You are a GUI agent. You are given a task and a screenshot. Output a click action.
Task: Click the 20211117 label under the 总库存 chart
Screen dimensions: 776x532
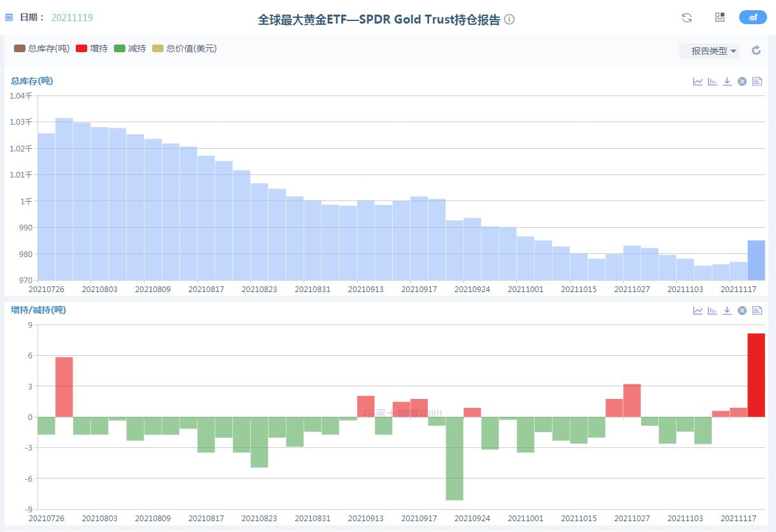(x=738, y=289)
